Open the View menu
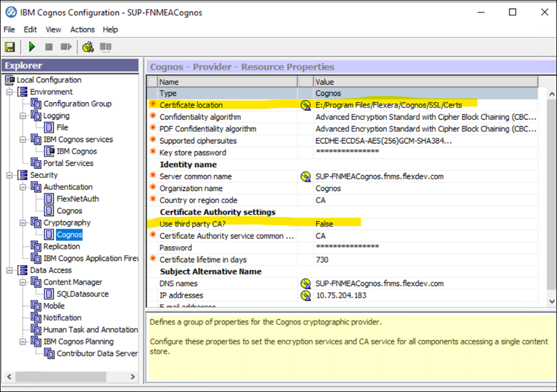Viewport: 557px width, 392px height. (x=53, y=30)
